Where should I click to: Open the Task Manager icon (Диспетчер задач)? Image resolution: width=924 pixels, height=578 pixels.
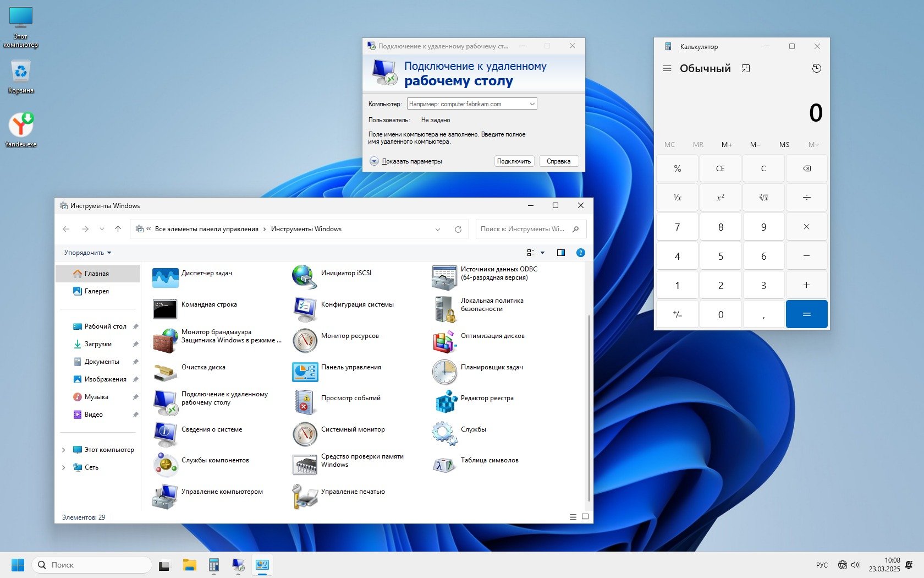click(165, 277)
